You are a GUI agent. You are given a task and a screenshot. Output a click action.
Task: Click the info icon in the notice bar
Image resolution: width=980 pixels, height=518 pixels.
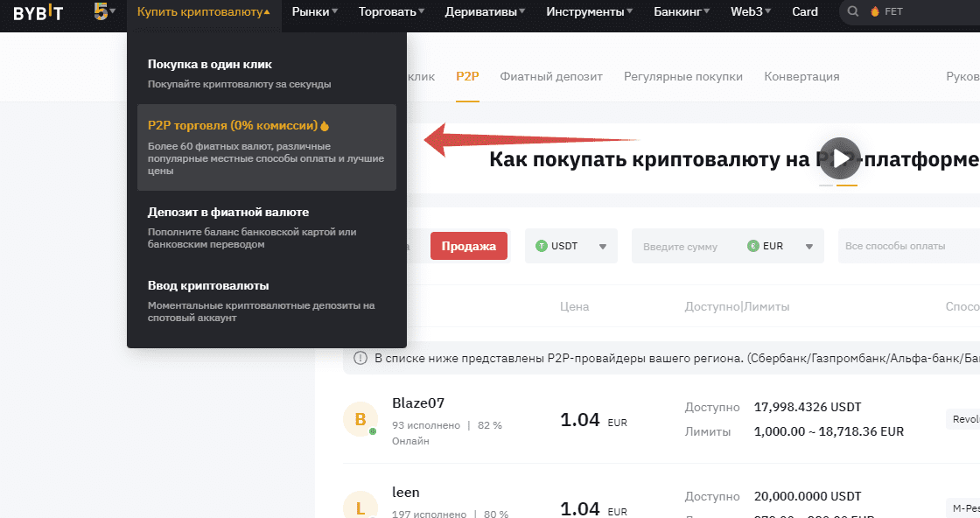360,358
